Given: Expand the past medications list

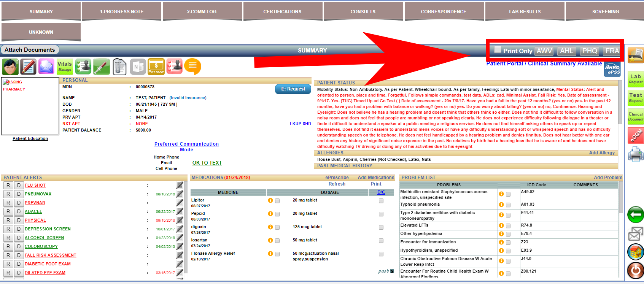Looking at the screenshot, I should 386,271.
